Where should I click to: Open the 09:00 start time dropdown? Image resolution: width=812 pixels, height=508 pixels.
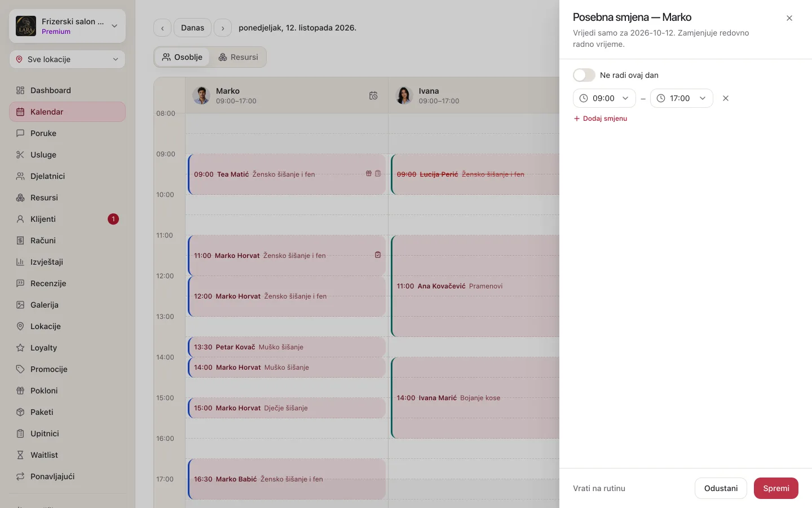(x=604, y=98)
